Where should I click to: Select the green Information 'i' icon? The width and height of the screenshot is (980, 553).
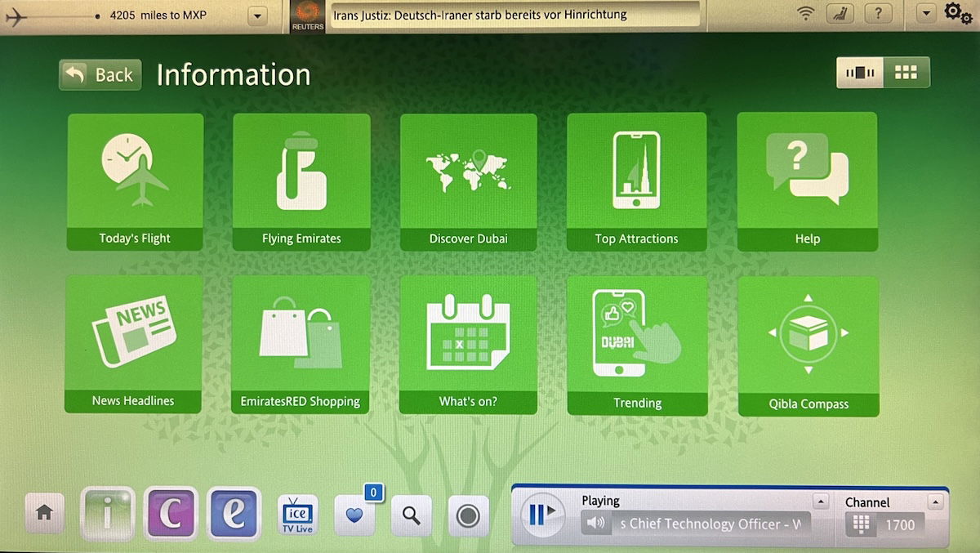point(107,514)
